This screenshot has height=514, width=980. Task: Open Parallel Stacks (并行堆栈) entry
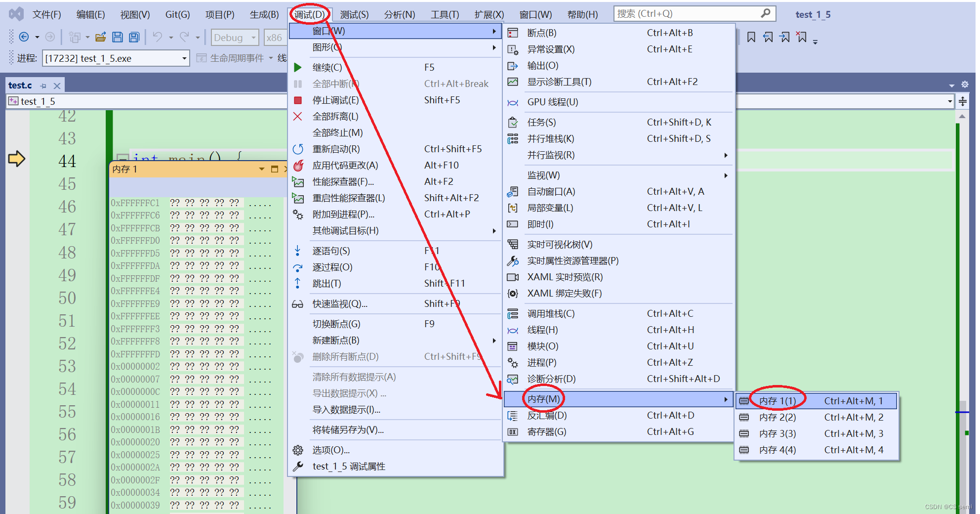click(619, 139)
